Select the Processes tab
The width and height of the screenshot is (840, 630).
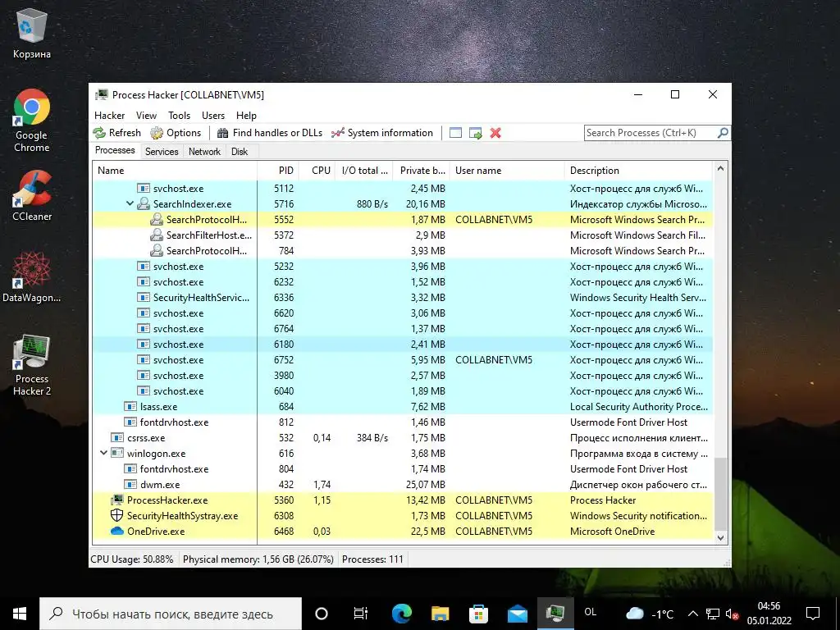point(115,151)
